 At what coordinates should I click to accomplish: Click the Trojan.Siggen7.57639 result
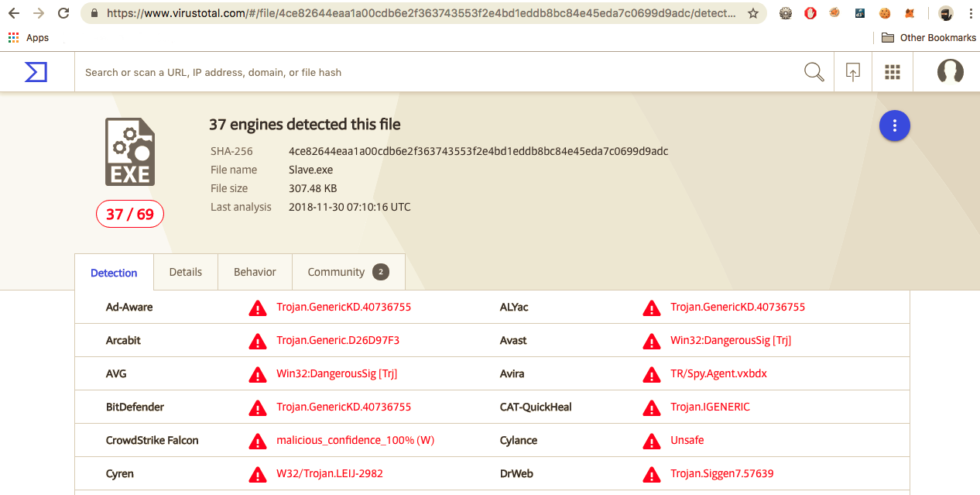click(722, 473)
